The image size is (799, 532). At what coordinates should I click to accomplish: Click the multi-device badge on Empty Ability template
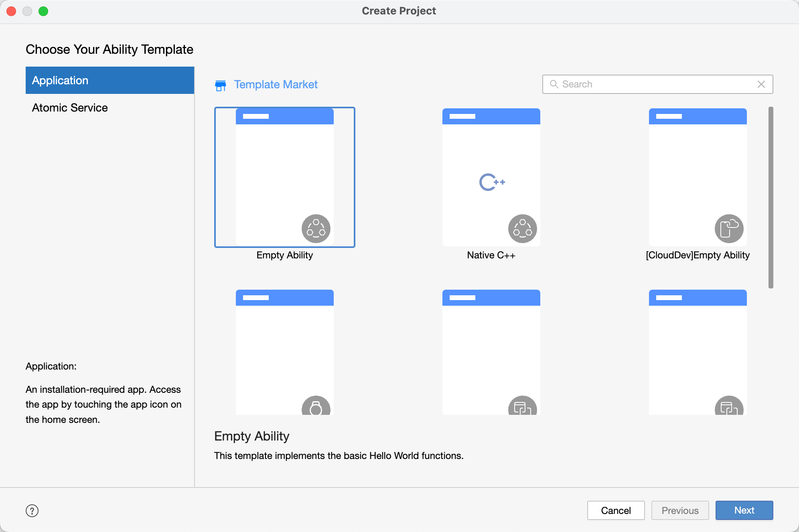pos(316,229)
